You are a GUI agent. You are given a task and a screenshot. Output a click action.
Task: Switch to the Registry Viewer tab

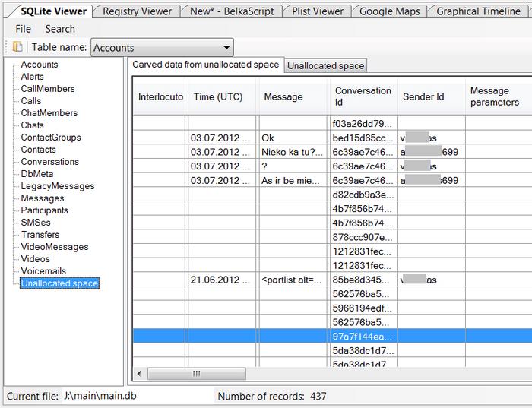coord(138,11)
